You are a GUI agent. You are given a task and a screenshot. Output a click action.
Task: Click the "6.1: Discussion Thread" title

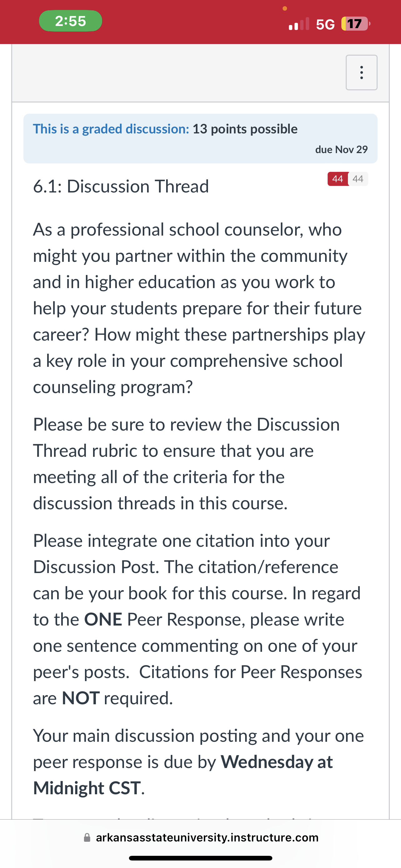click(121, 186)
